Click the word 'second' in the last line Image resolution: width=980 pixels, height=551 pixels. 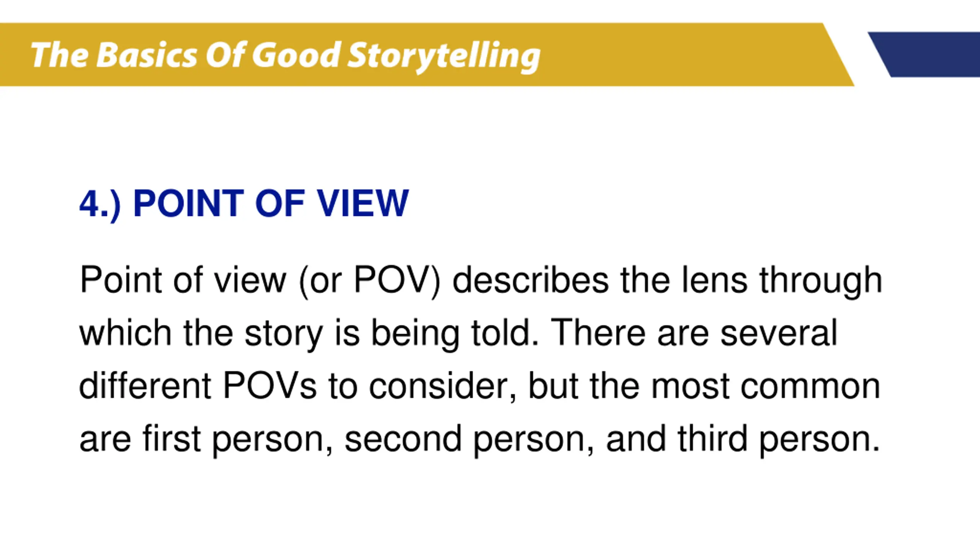pyautogui.click(x=403, y=439)
